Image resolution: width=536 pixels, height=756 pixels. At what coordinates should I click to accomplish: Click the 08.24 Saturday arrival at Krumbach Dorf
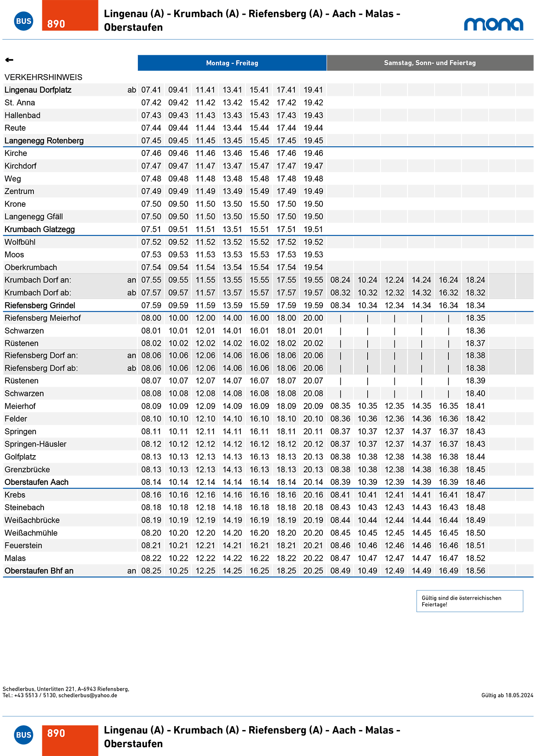[x=340, y=280]
